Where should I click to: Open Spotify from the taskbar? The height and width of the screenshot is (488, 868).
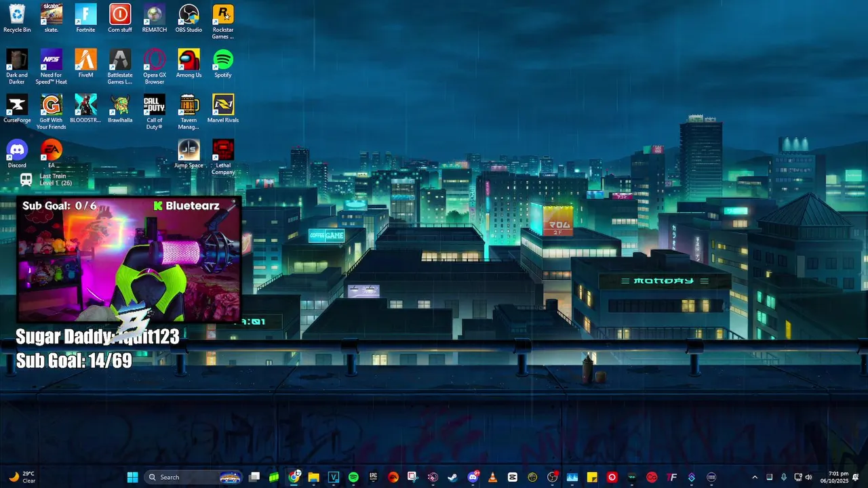(x=353, y=477)
